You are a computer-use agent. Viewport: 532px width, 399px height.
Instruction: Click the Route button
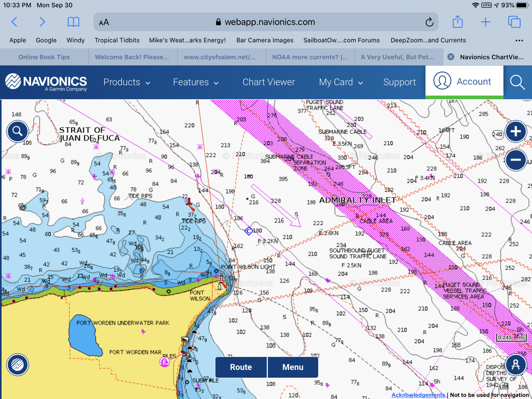[241, 367]
